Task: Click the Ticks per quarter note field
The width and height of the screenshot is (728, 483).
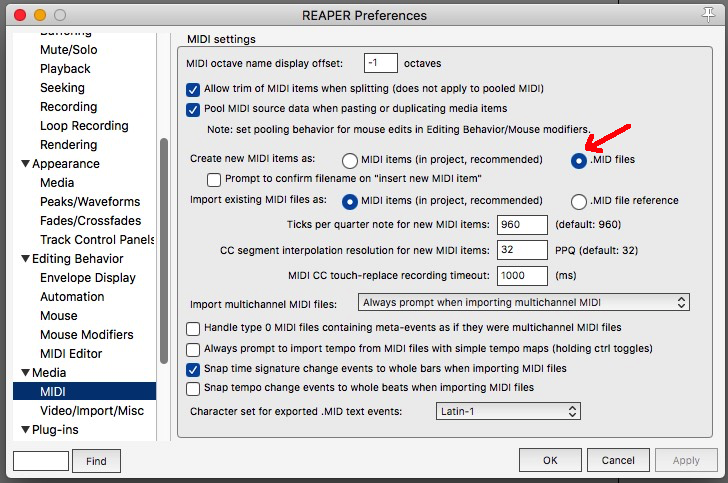Action: [522, 225]
